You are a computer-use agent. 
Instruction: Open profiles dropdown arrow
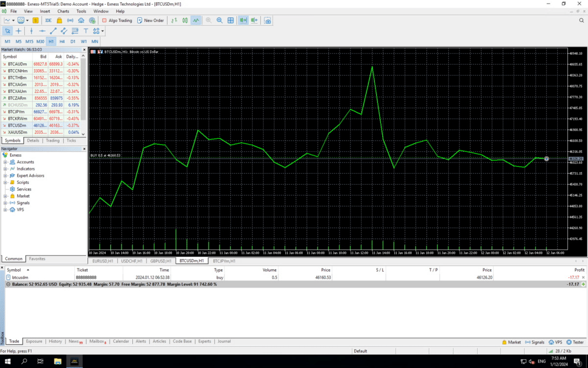27,21
